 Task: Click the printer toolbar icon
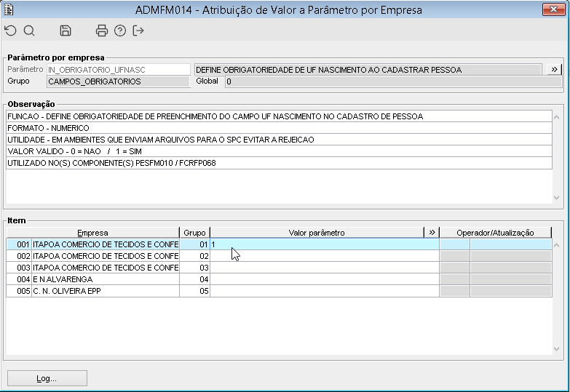(x=102, y=31)
